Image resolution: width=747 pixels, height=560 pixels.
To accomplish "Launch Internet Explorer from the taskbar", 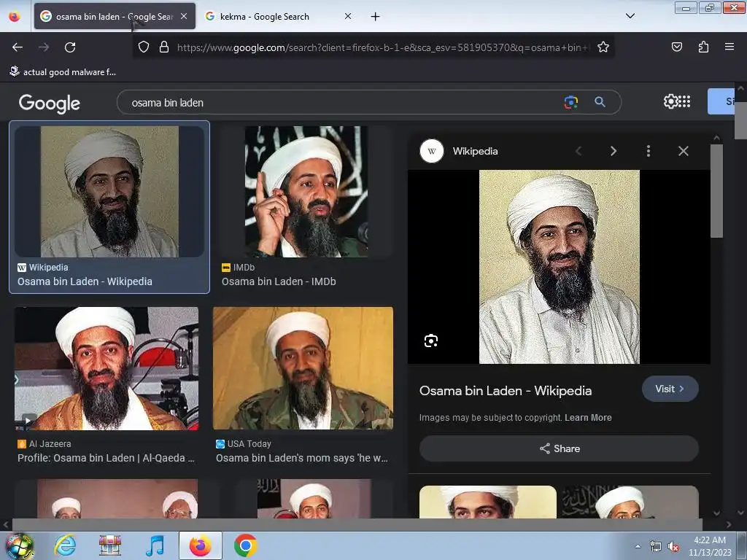I will click(65, 545).
